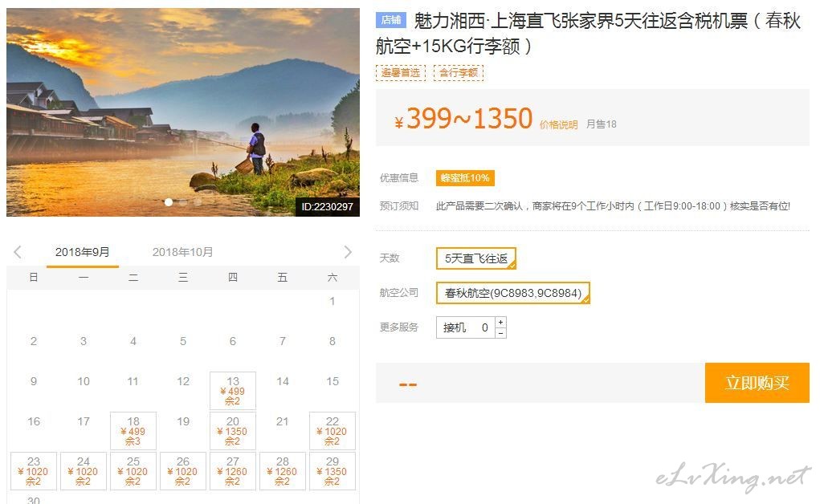Image resolution: width=820 pixels, height=504 pixels.
Task: Click the 店铺 shop badge
Action: tap(390, 20)
